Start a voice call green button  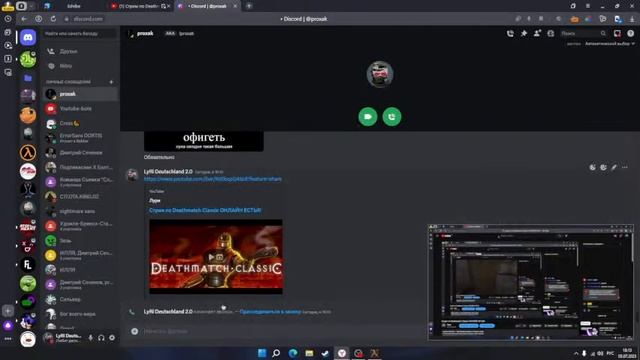click(392, 117)
